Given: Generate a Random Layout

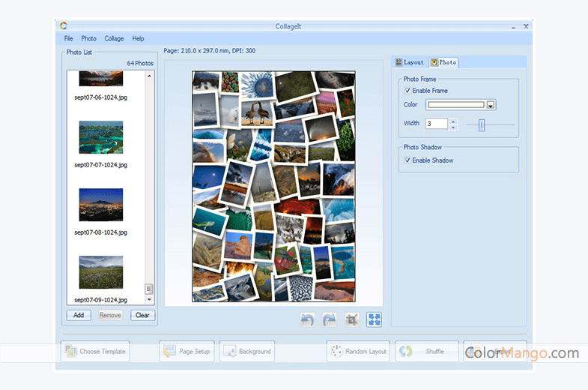Looking at the screenshot, I should pyautogui.click(x=359, y=351).
